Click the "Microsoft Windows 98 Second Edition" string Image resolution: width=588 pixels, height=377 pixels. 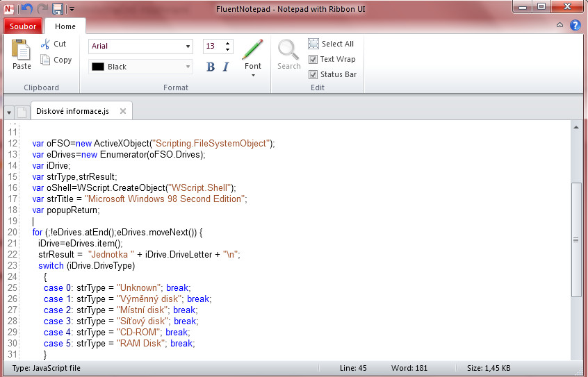point(165,199)
